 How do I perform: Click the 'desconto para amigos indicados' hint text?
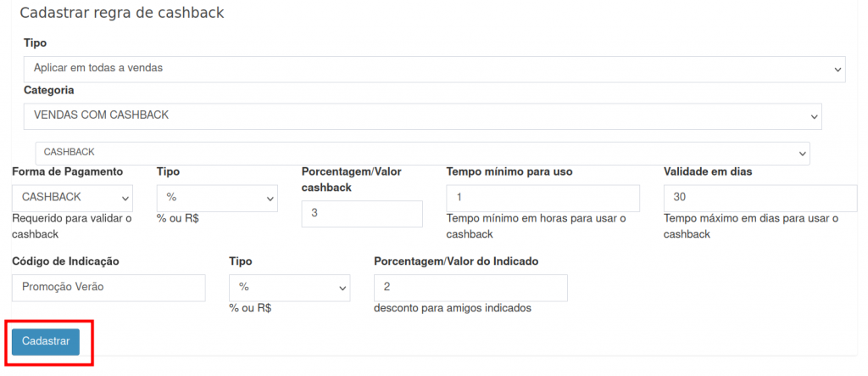(452, 308)
